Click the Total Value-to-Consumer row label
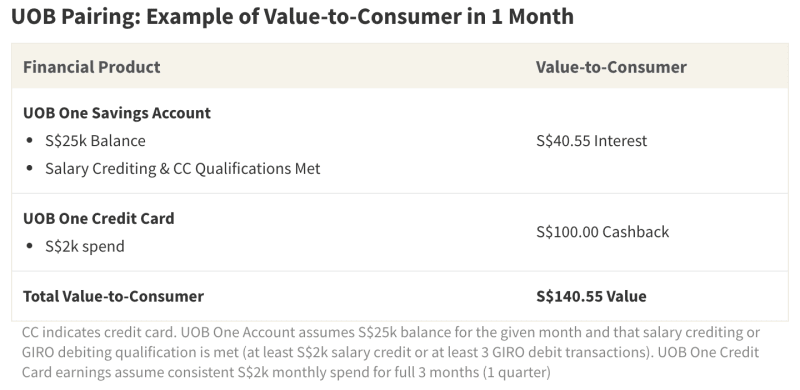Viewport: 800px width, 390px height. 113,296
